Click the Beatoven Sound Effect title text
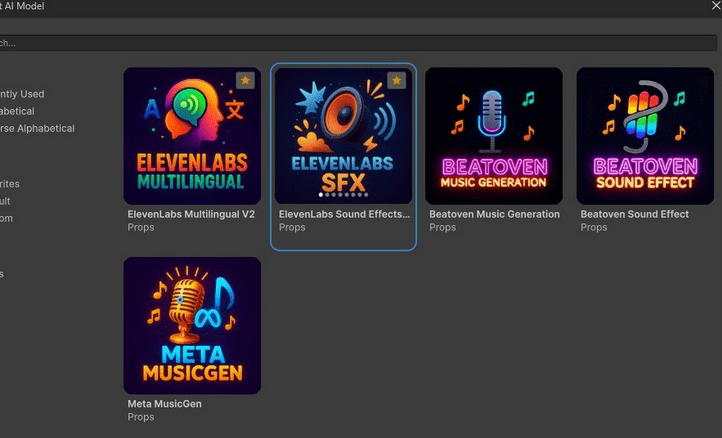Viewport: 722px width, 438px height. click(x=635, y=214)
